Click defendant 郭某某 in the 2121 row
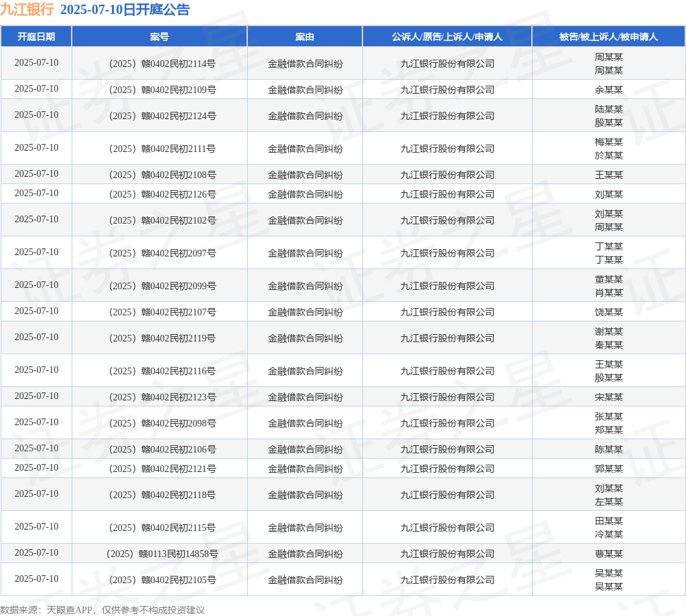The height and width of the screenshot is (616, 686). pos(608,469)
